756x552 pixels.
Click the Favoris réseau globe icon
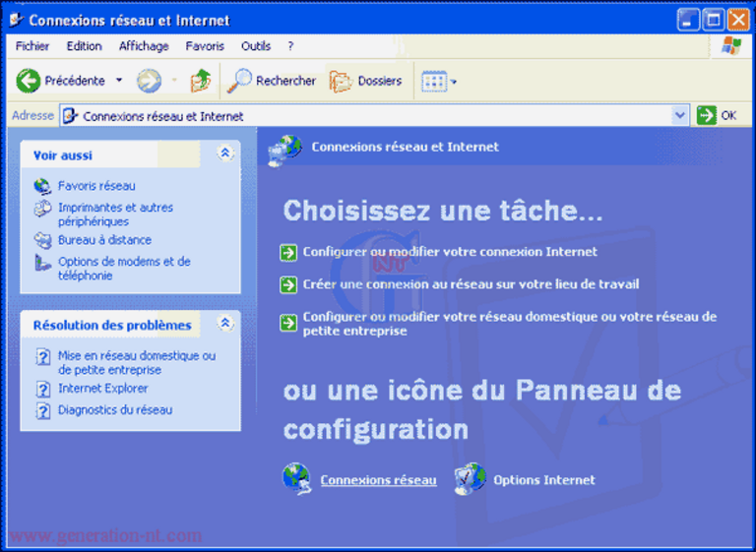pos(42,186)
